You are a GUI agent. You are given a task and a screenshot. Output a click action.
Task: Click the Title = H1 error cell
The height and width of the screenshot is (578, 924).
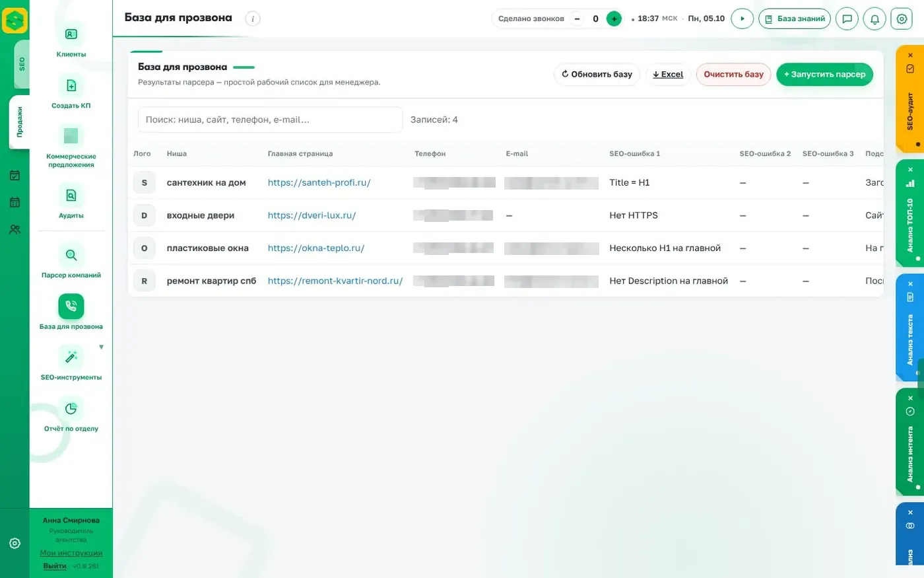630,182
